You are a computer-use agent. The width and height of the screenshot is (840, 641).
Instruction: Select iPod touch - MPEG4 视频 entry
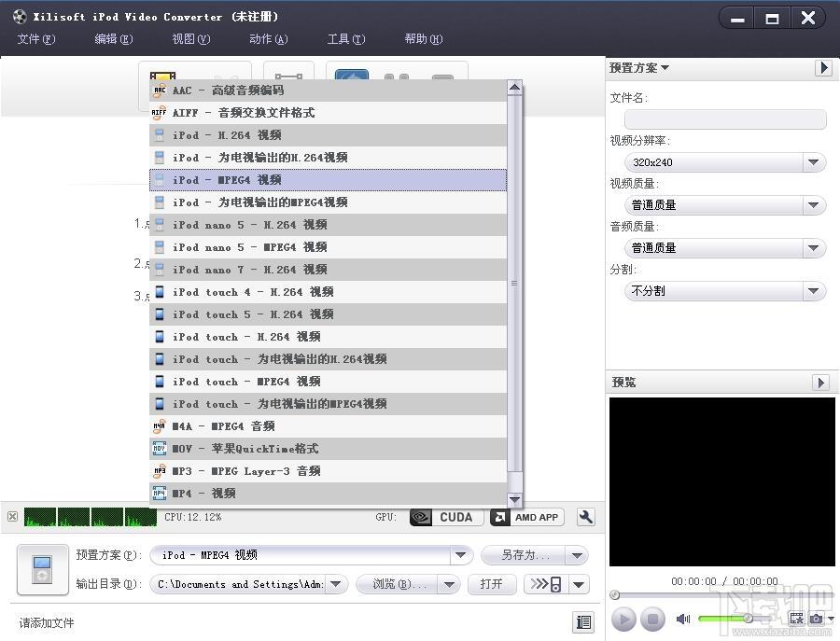point(328,382)
